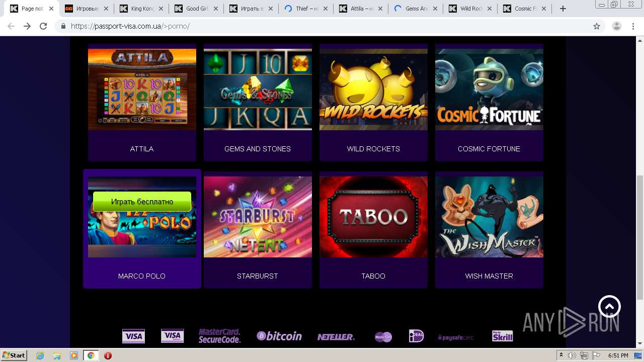Screen dimensions: 644x362
Task: Click the MasterCard SecureCode logo
Action: coord(219,336)
